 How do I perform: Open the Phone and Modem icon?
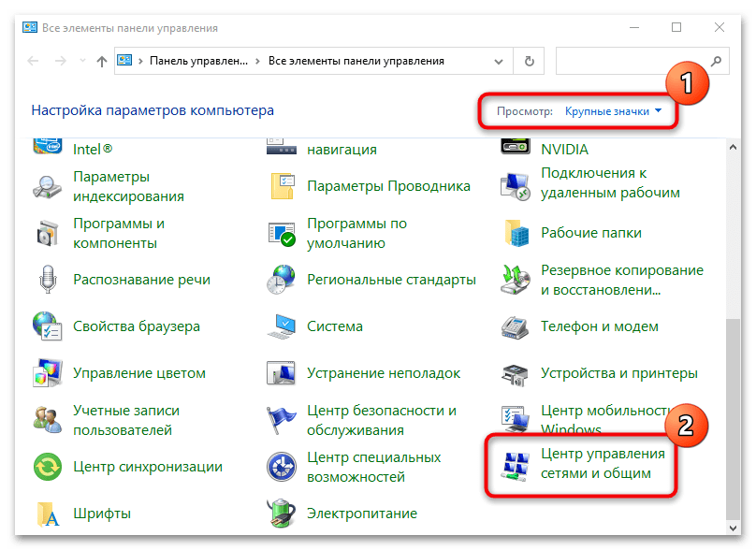(x=516, y=326)
